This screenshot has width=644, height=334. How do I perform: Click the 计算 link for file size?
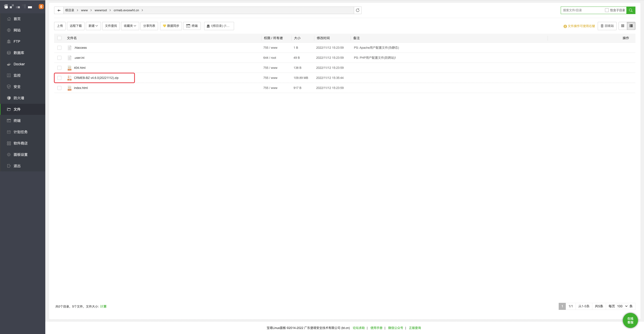pyautogui.click(x=103, y=306)
